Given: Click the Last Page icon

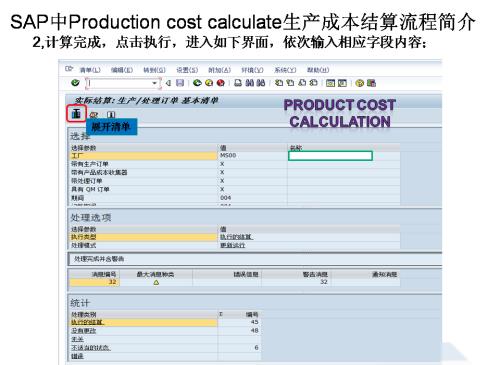Looking at the screenshot, I should [x=313, y=83].
